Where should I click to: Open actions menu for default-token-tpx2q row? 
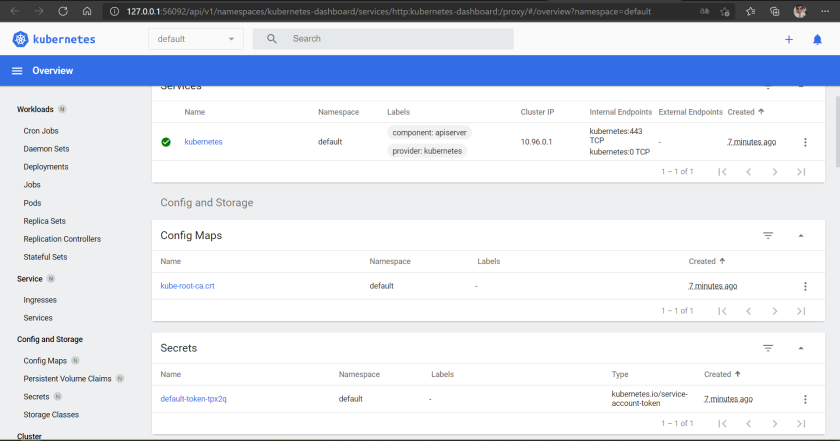(x=805, y=399)
